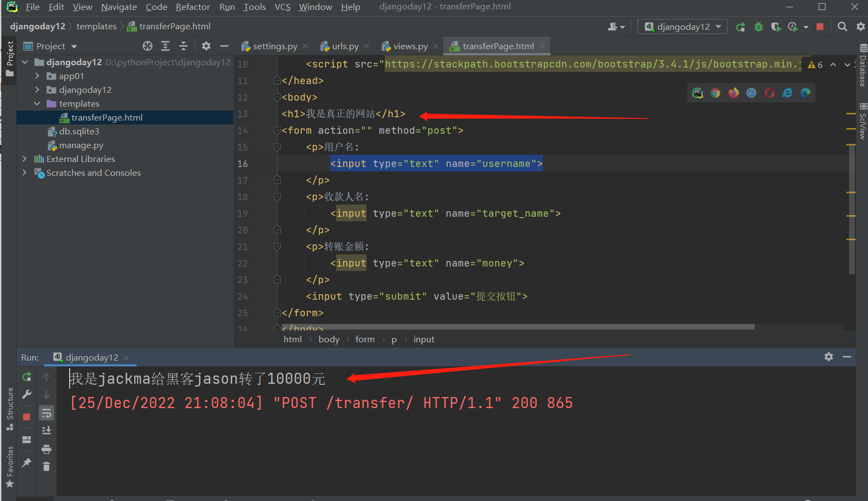868x501 pixels.
Task: Open Project panel options gear
Action: [x=206, y=46]
